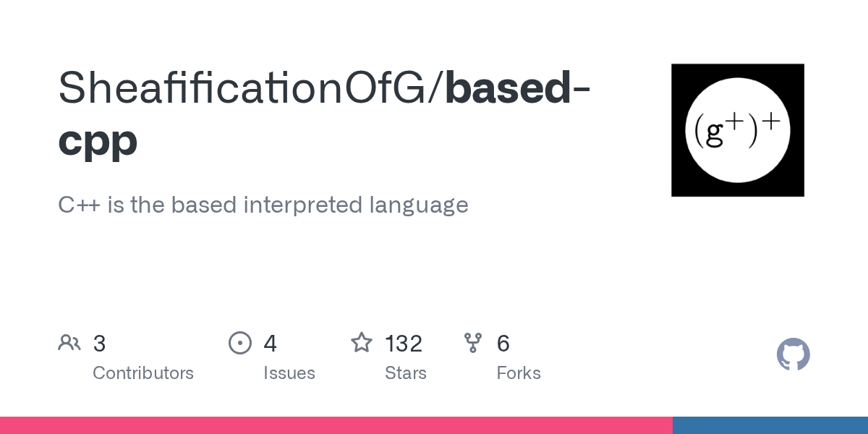Click the white circle inside avatar
This screenshot has height=434, width=868.
[x=738, y=130]
